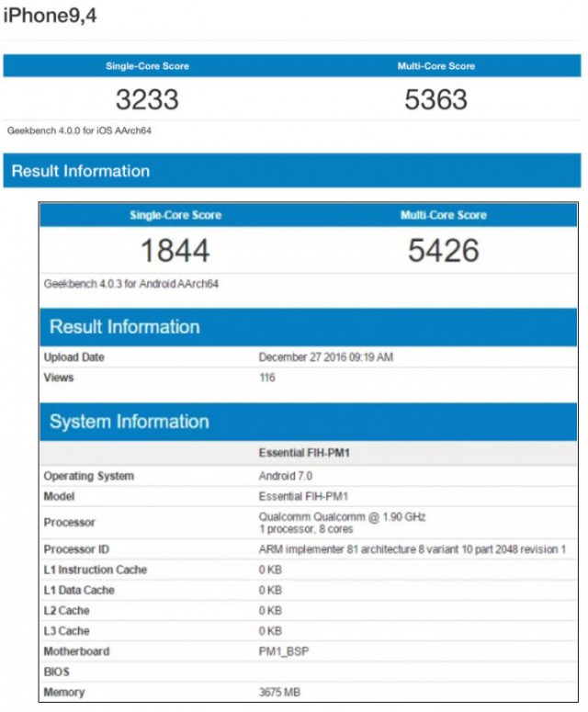Select L2 Cache 0 KB value
Screen dimensions: 588x712
tap(270, 611)
